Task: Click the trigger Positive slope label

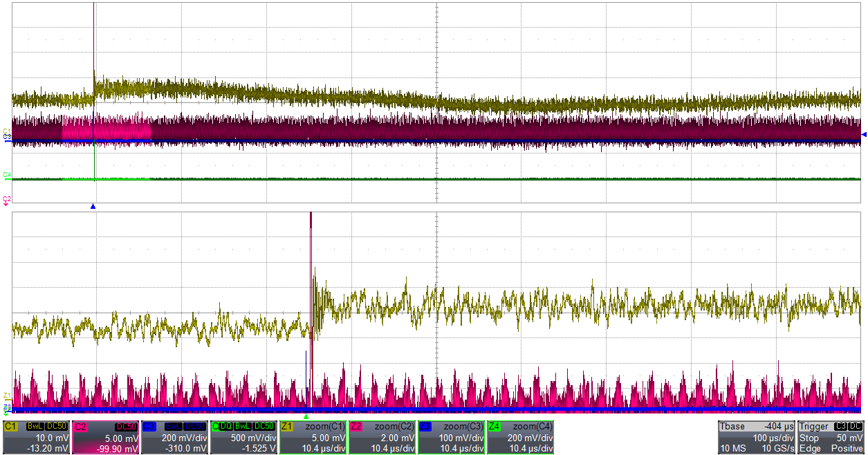Action: [848, 448]
